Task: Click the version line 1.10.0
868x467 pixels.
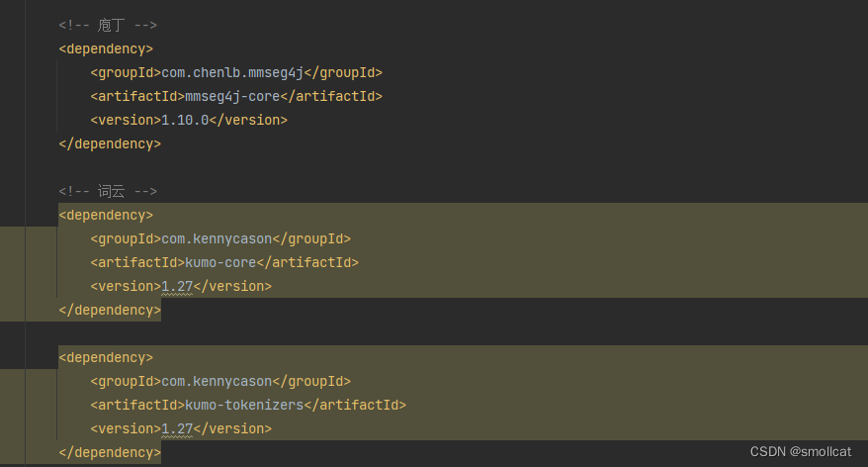Action: 189,120
